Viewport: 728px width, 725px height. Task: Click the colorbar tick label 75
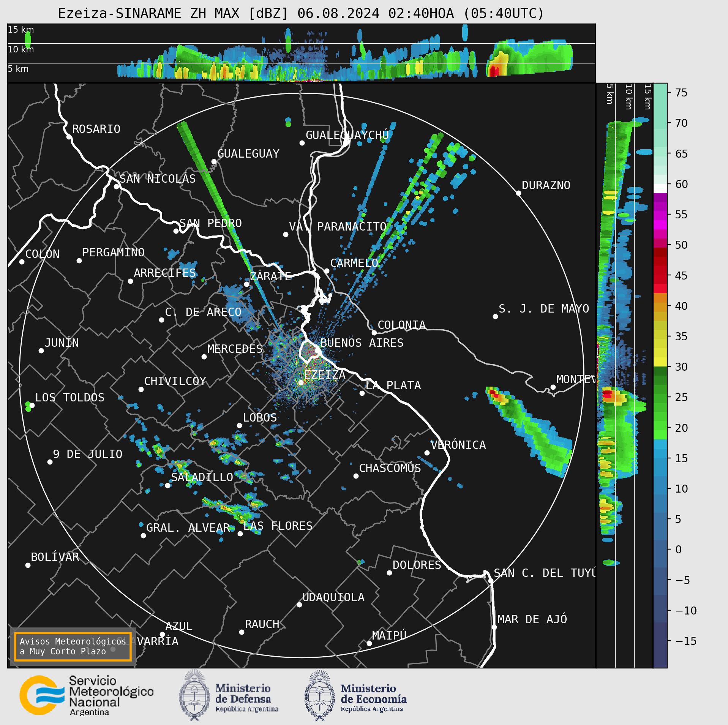point(681,93)
